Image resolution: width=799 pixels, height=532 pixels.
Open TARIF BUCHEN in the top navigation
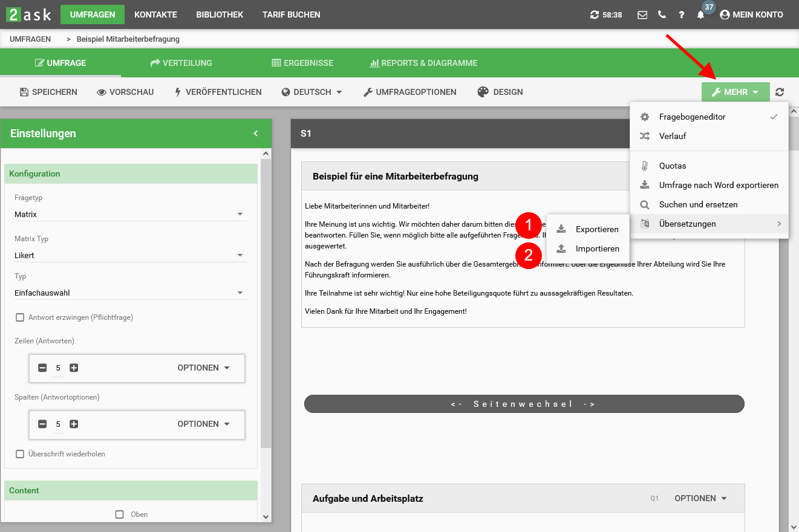pyautogui.click(x=292, y=15)
